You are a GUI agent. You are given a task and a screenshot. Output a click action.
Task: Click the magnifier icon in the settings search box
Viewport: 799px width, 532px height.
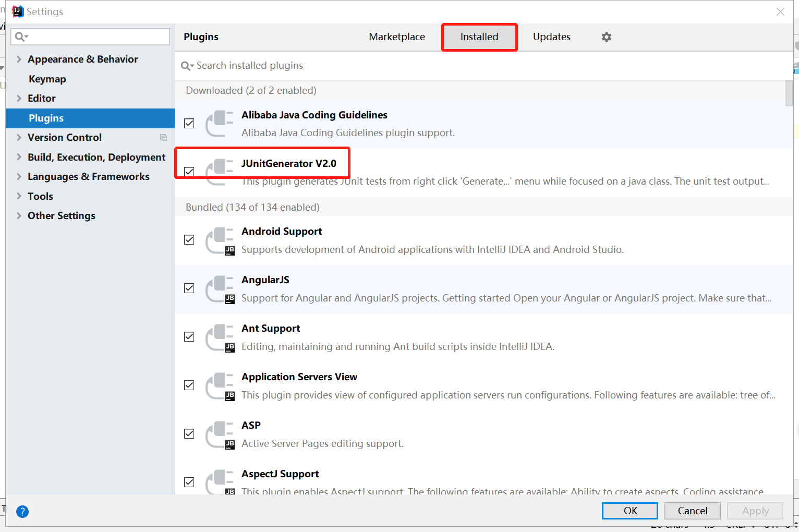21,37
